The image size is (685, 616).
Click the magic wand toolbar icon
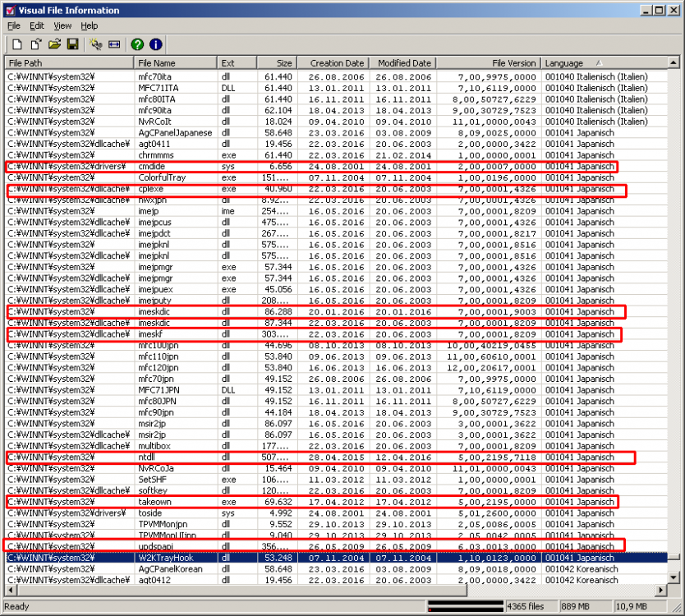click(96, 44)
